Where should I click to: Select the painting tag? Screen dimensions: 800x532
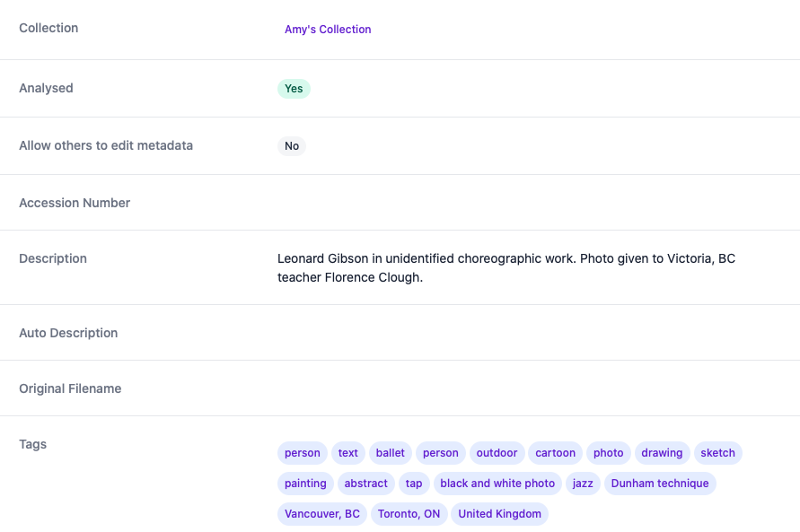305,484
